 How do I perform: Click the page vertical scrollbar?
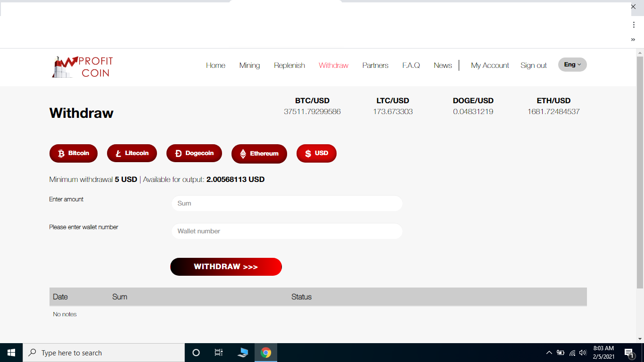coord(640,173)
